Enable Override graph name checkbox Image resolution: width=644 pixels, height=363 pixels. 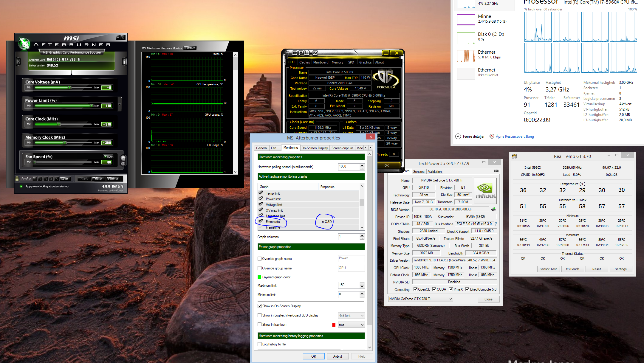[260, 258]
